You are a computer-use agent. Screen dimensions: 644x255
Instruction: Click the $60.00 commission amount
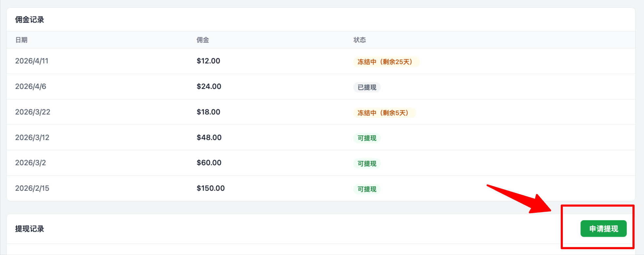tap(209, 163)
